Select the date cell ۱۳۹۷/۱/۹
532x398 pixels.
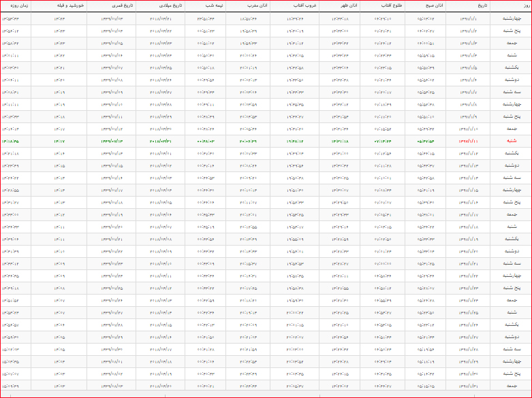[x=468, y=116]
